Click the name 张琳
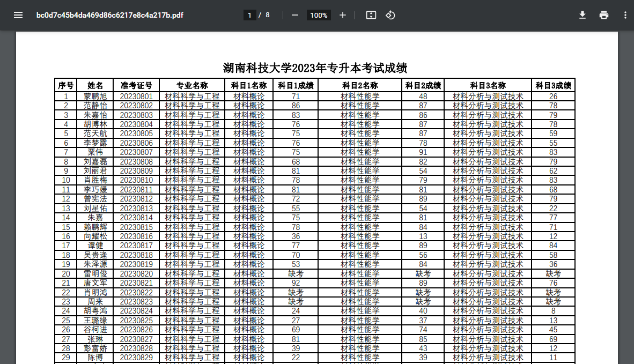This screenshot has height=364, width=634. 95,339
